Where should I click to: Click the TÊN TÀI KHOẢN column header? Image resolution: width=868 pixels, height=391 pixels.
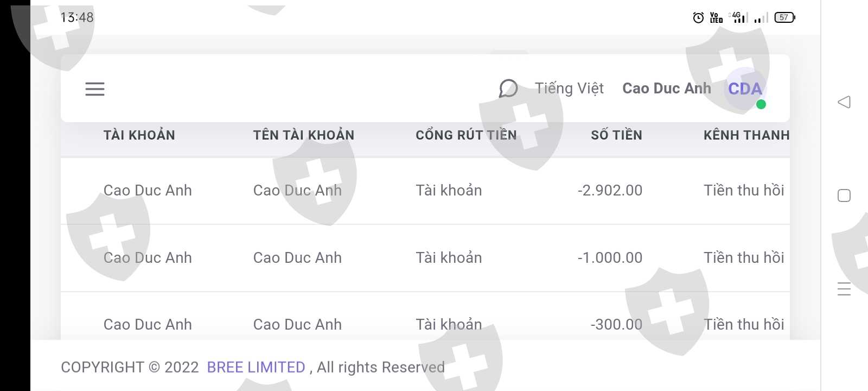click(304, 135)
